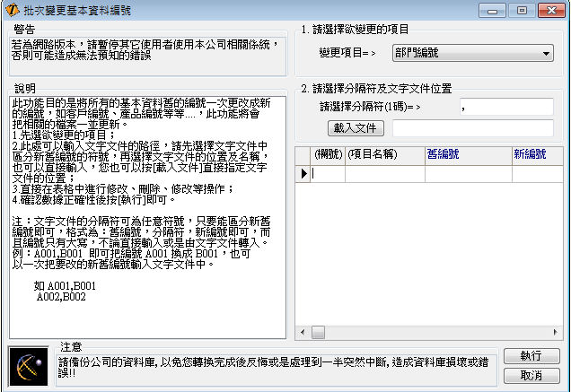Select the (欄號) column header

click(x=329, y=154)
